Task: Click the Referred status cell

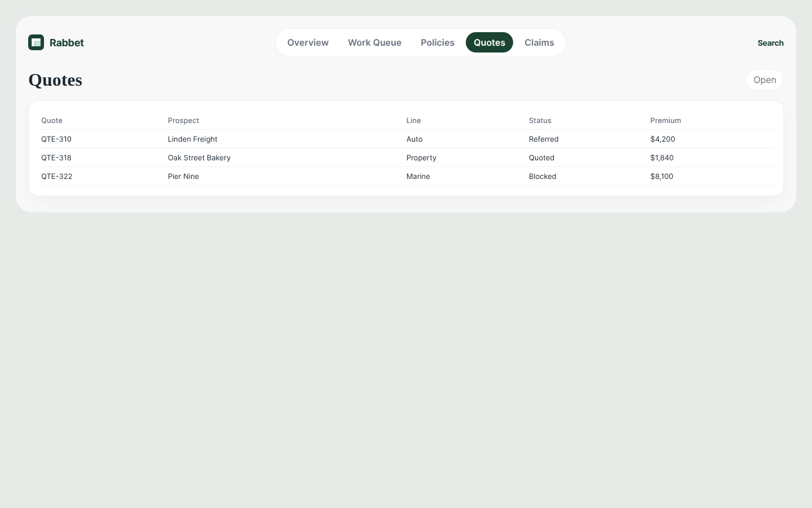Action: pos(544,139)
